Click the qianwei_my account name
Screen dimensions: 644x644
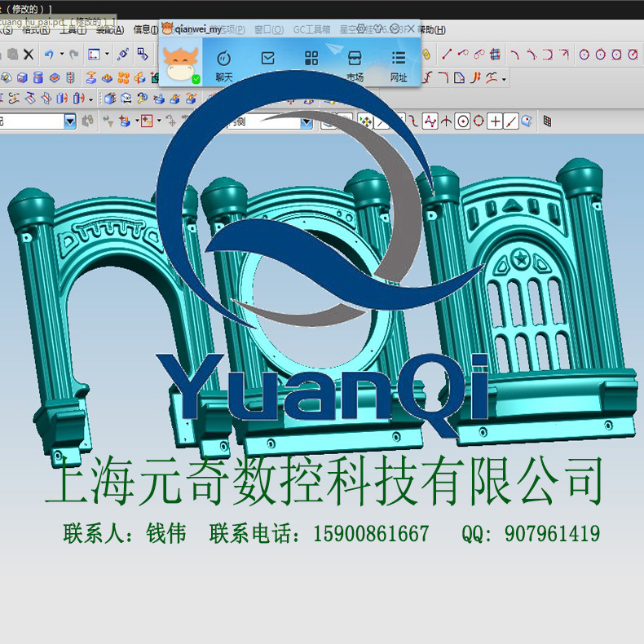pyautogui.click(x=198, y=29)
